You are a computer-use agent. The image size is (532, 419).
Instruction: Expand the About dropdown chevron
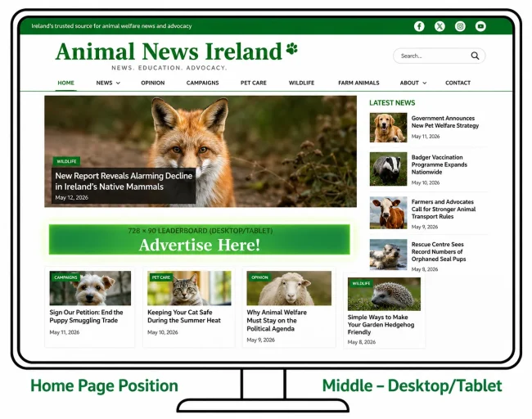(x=425, y=83)
